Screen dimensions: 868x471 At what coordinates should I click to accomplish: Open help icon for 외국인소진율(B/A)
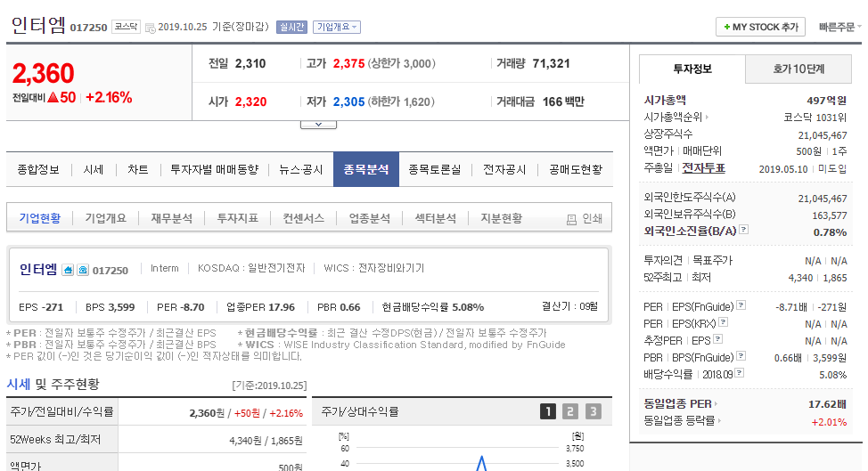point(744,230)
